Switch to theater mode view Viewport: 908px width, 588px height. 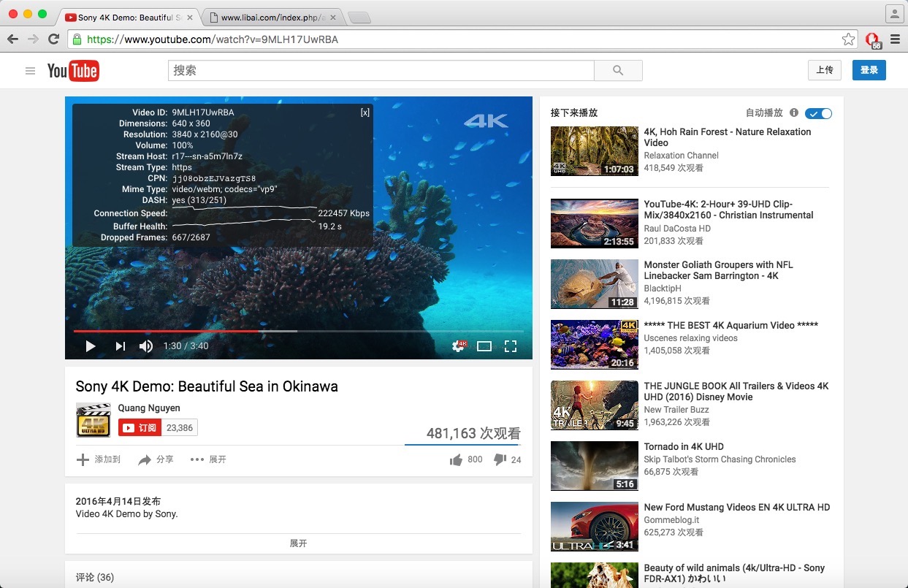click(x=484, y=346)
